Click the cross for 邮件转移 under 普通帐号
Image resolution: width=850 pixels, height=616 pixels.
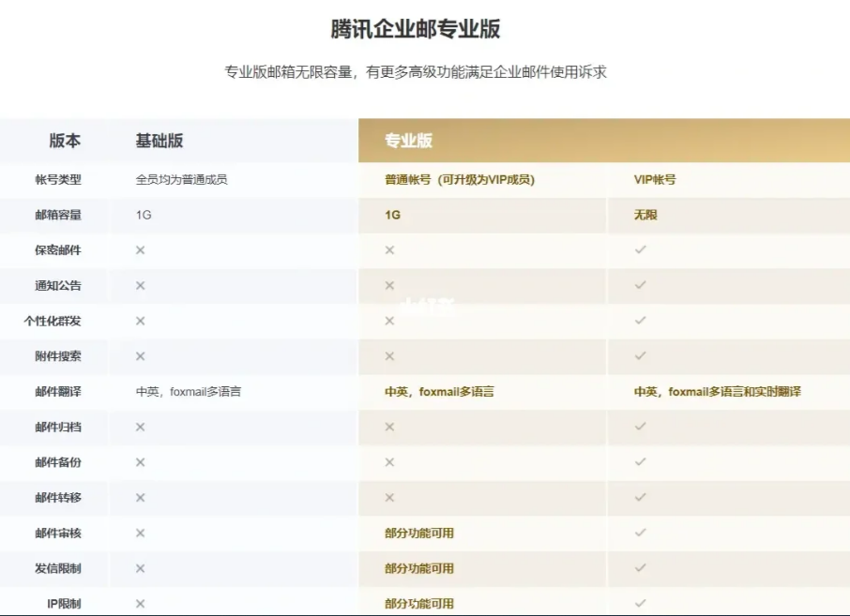tap(388, 497)
